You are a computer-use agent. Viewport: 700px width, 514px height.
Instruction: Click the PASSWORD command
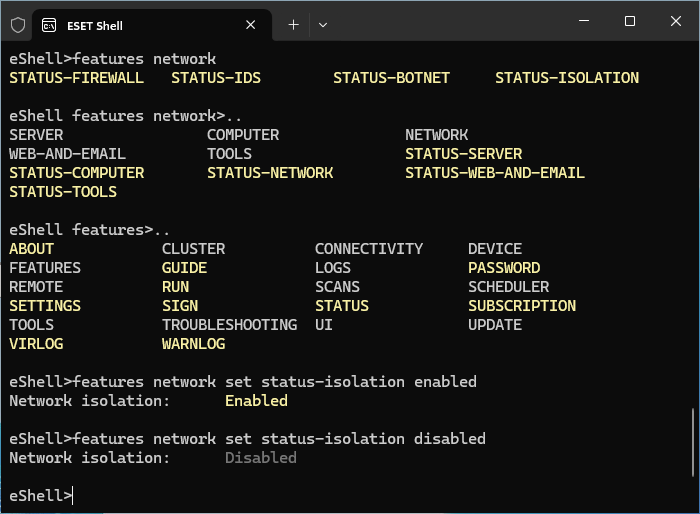click(504, 267)
